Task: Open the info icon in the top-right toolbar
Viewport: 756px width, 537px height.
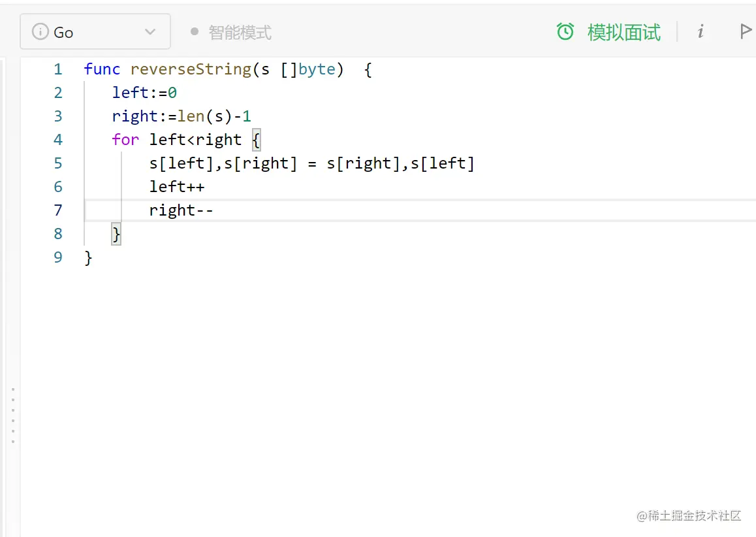Action: [x=700, y=31]
